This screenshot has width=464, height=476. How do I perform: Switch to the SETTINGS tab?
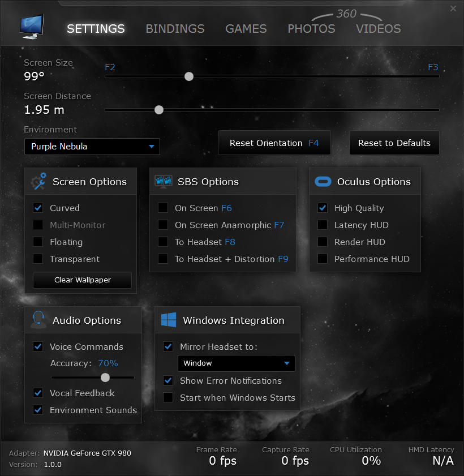96,29
